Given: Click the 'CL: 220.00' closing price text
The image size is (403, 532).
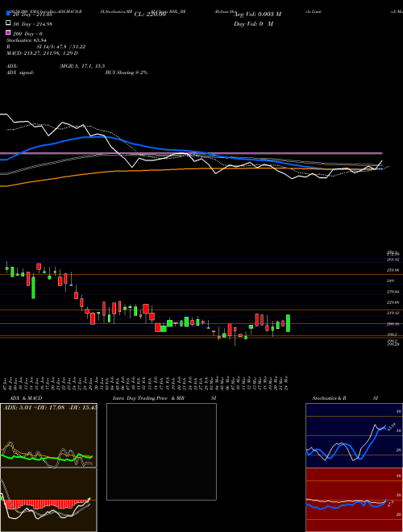Looking at the screenshot, I should (x=150, y=15).
